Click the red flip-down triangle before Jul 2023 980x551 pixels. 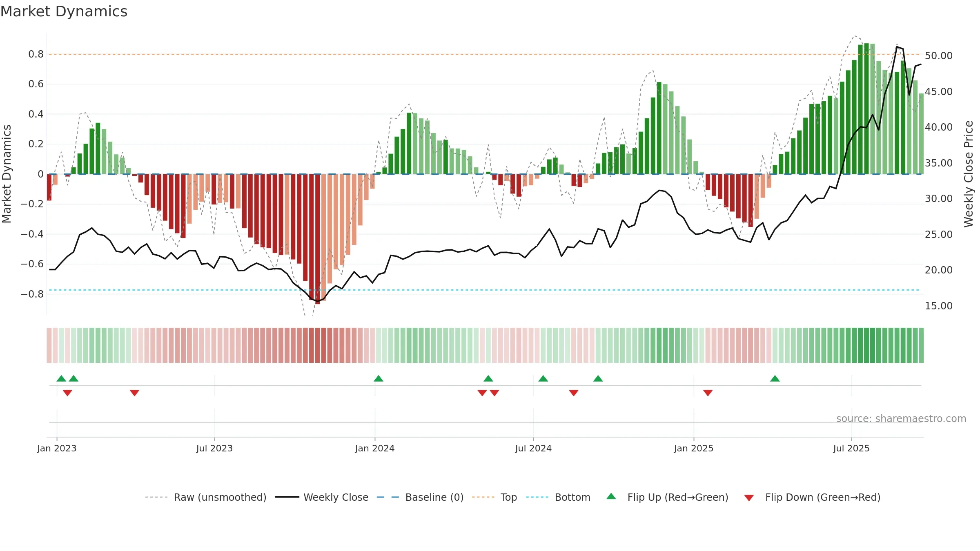coord(135,393)
